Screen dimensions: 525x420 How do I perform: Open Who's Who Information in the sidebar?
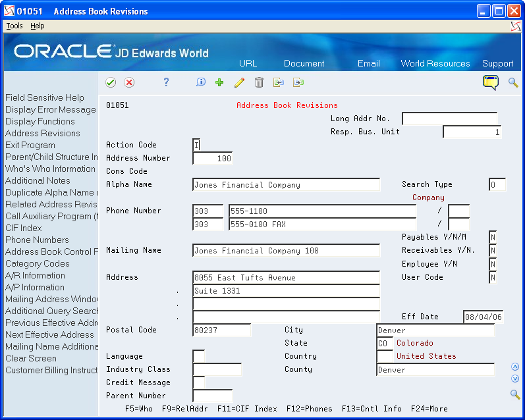[50, 169]
